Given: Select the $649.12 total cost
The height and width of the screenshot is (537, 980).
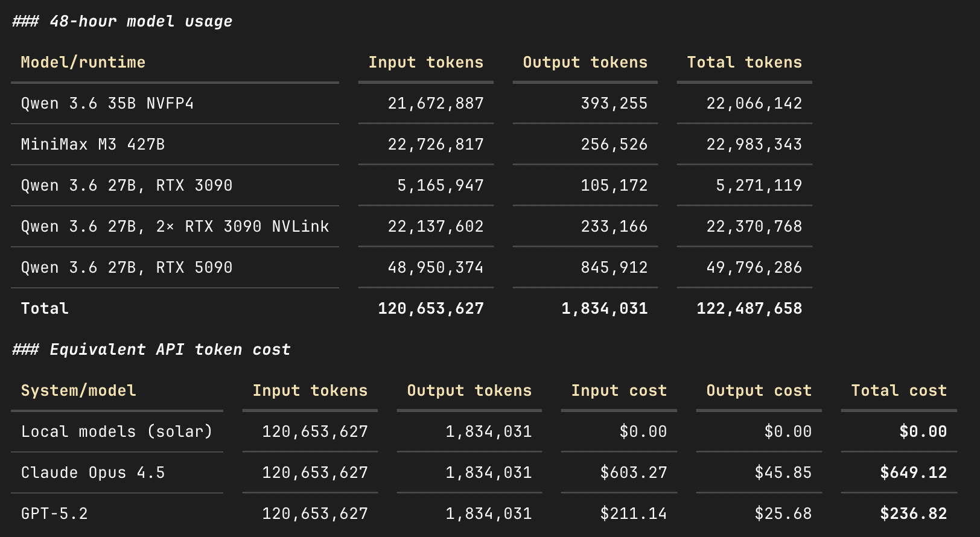Looking at the screenshot, I should 914,472.
